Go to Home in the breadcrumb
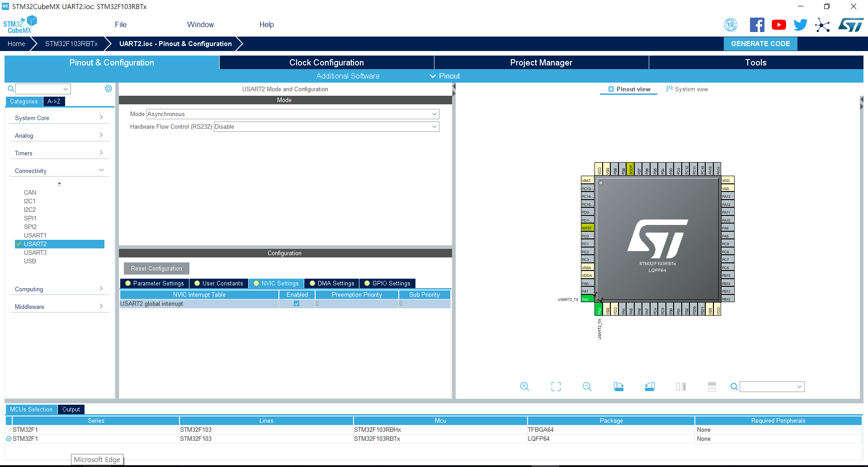Screen dimensions: 868x467 tap(16, 44)
